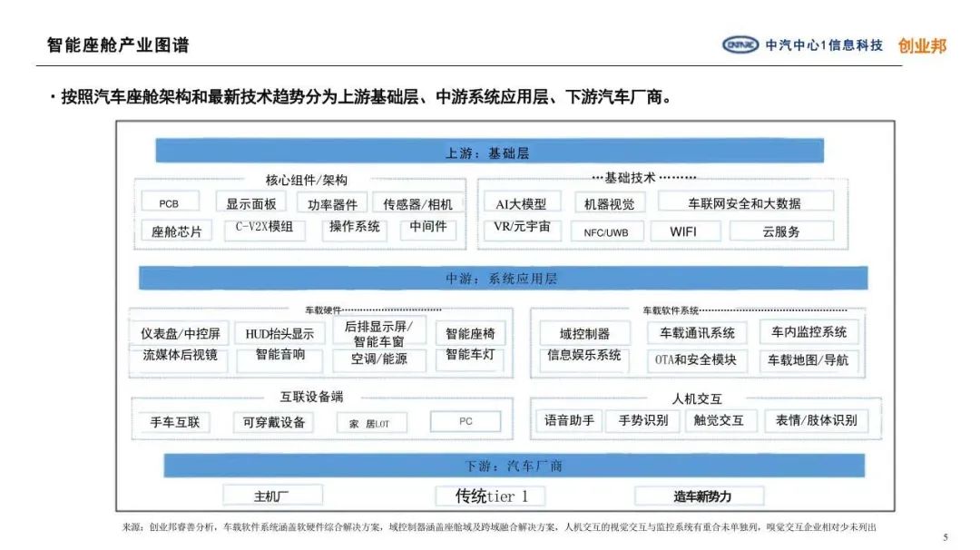Click the 操作系统 box
980x550 pixels.
(x=355, y=228)
